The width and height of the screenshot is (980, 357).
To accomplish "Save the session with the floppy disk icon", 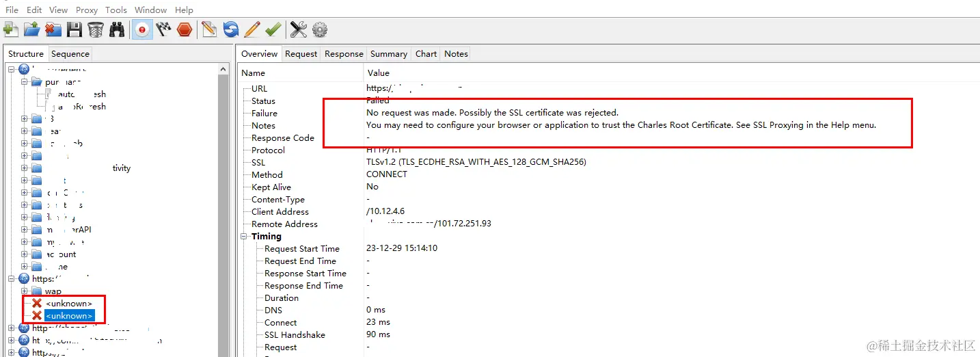I will tap(74, 29).
